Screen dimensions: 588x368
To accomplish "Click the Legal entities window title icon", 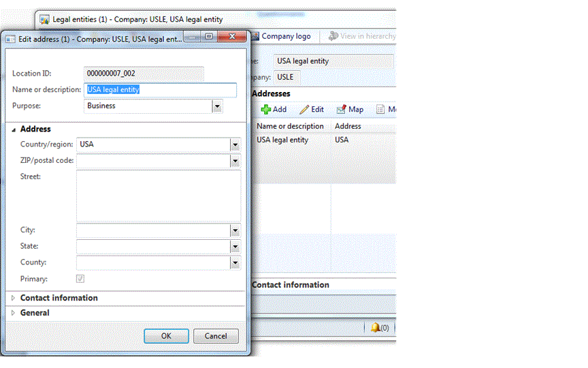I will point(45,19).
